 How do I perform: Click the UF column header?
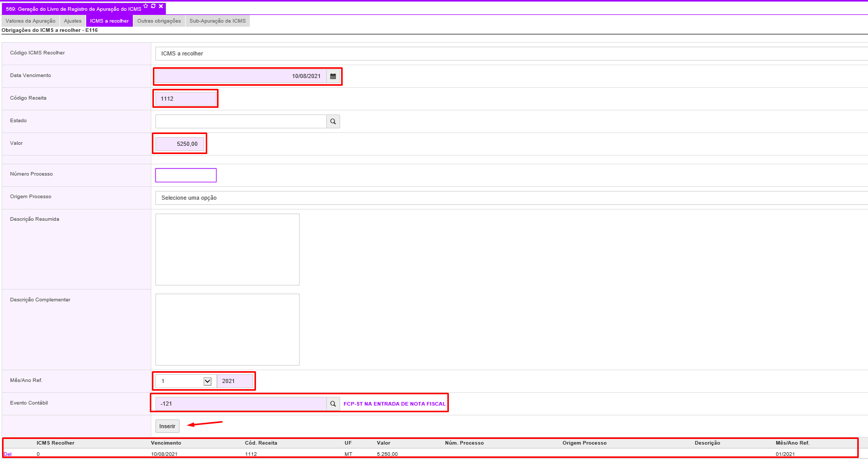348,443
